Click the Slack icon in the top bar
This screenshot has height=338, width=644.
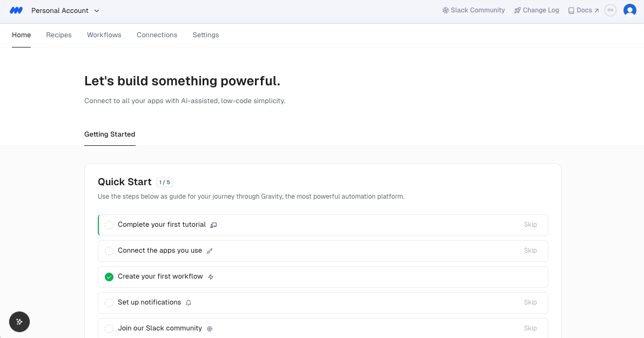[x=446, y=10]
